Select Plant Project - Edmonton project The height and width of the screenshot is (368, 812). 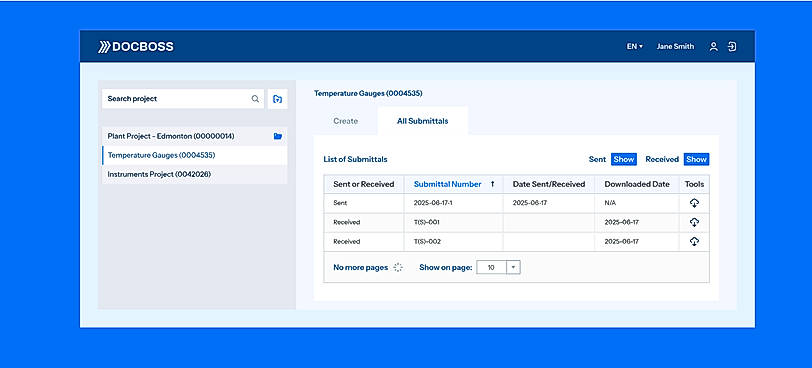click(195, 136)
